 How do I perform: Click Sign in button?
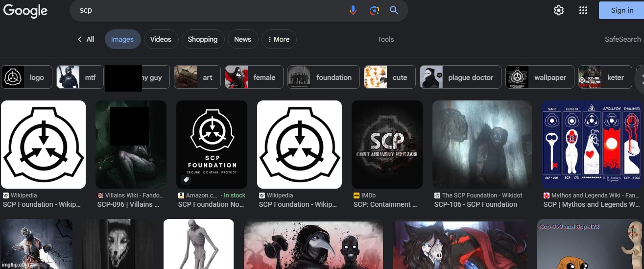[x=621, y=10]
